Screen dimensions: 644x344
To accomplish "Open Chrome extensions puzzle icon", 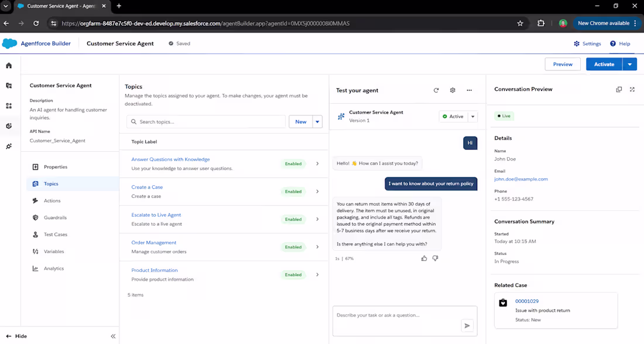I will click(x=541, y=23).
